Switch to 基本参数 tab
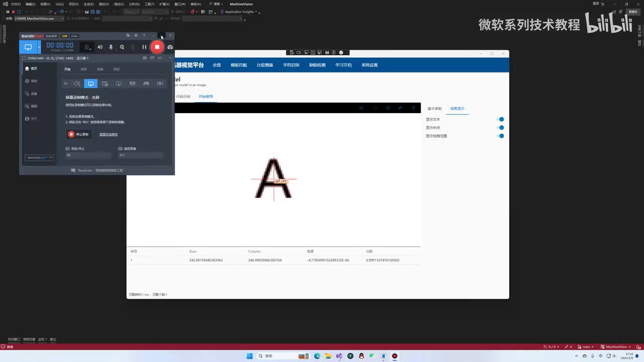This screenshot has width=644, height=362. point(435,109)
